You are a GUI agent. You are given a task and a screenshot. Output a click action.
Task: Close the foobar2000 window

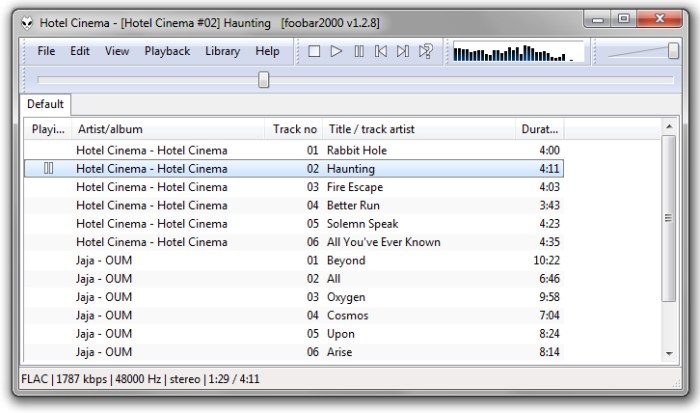click(x=659, y=19)
